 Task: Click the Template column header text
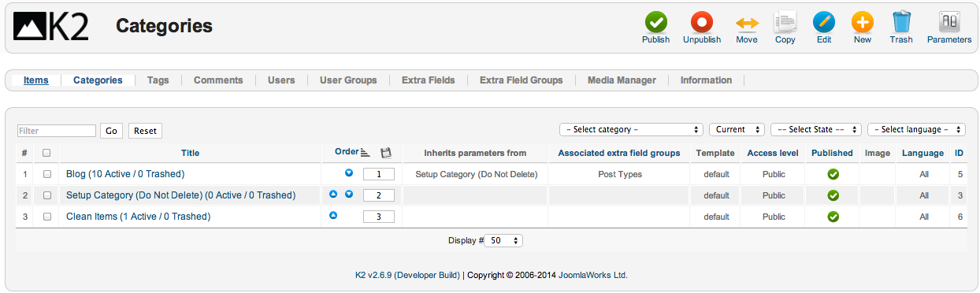pos(715,153)
